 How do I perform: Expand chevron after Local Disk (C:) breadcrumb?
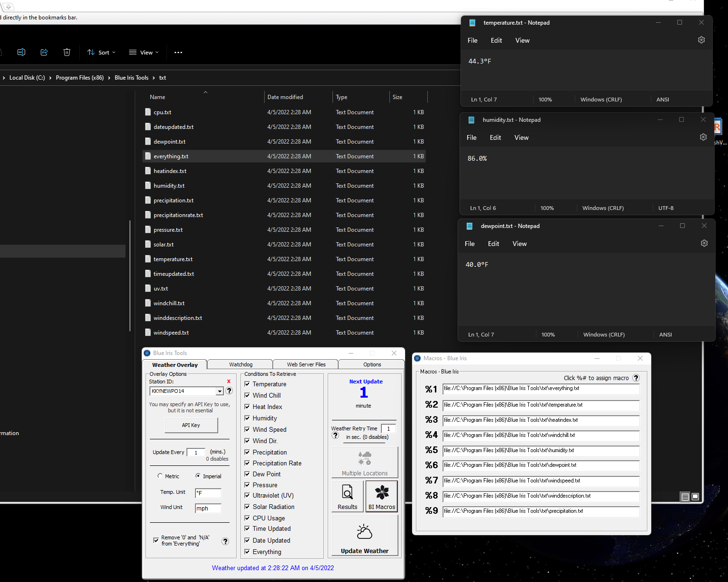[x=50, y=78]
